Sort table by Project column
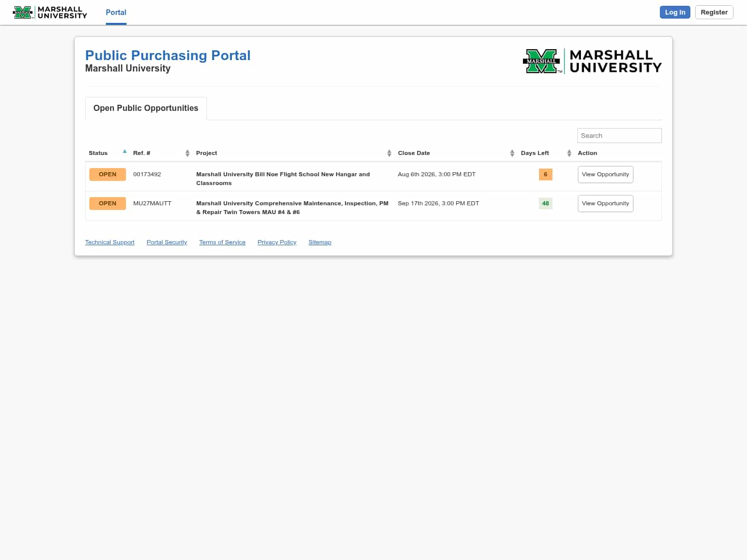The image size is (747, 560). [294, 153]
